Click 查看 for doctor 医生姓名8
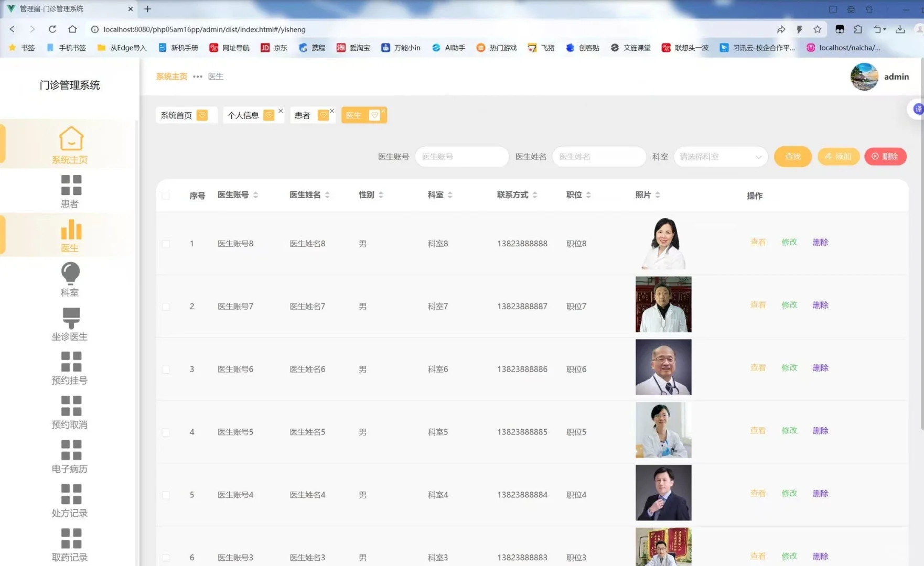Viewport: 924px width, 566px height. [x=757, y=242]
